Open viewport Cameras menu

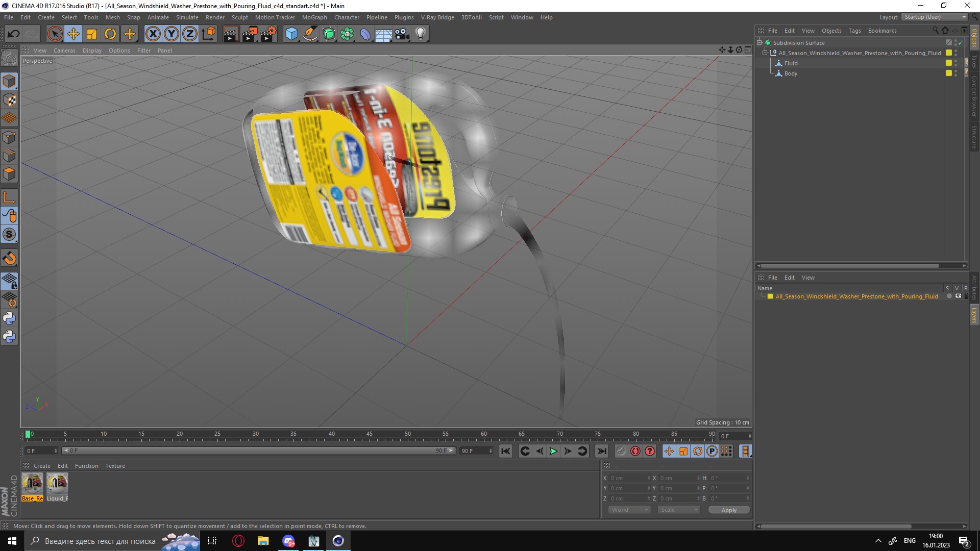point(64,51)
